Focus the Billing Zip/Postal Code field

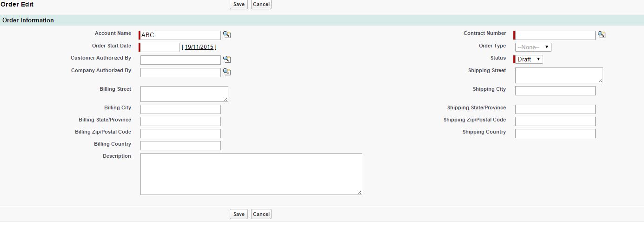[x=180, y=134]
